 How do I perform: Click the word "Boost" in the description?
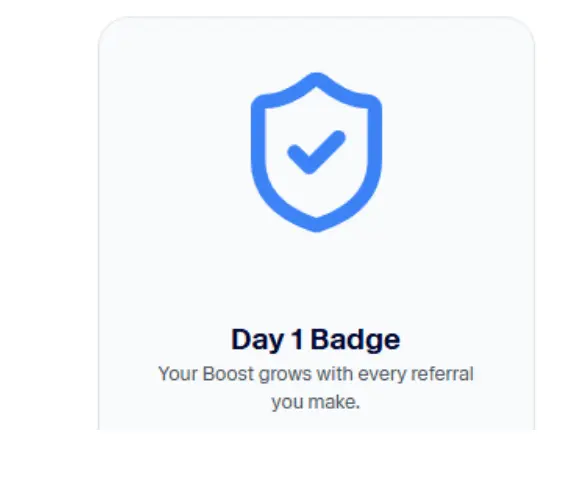coord(228,374)
